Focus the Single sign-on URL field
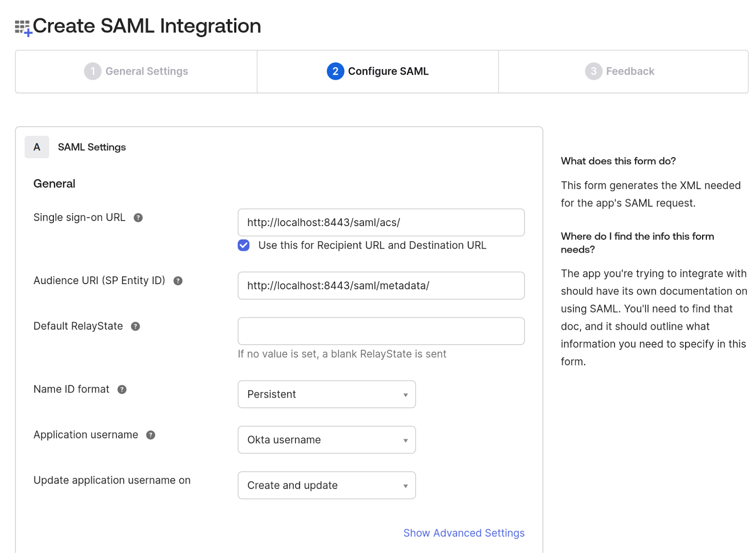The image size is (756, 553). pyautogui.click(x=381, y=222)
